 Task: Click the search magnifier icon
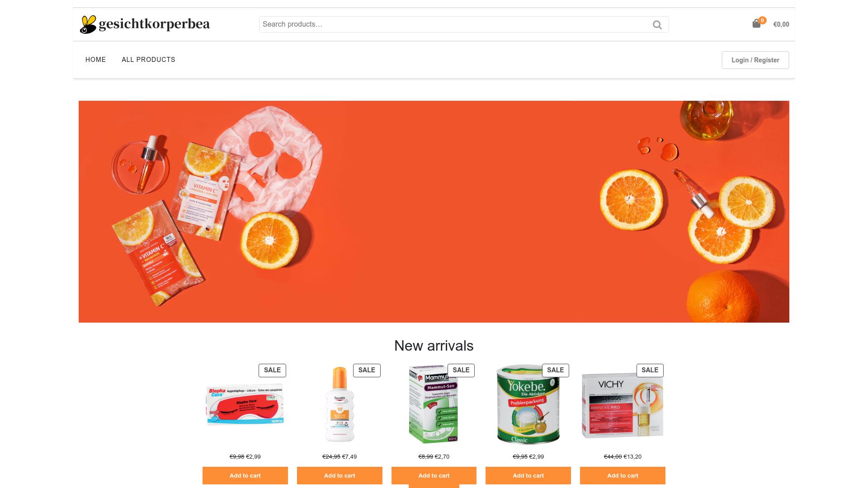(657, 25)
